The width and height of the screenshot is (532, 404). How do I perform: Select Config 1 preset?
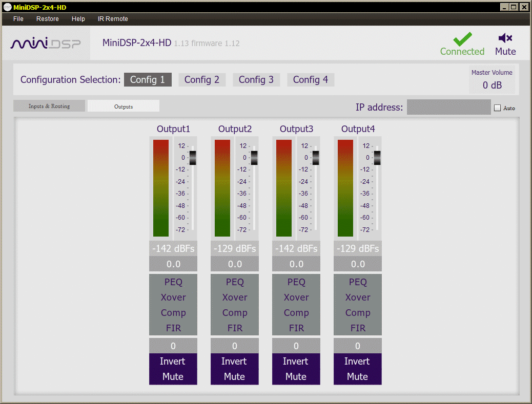(148, 80)
